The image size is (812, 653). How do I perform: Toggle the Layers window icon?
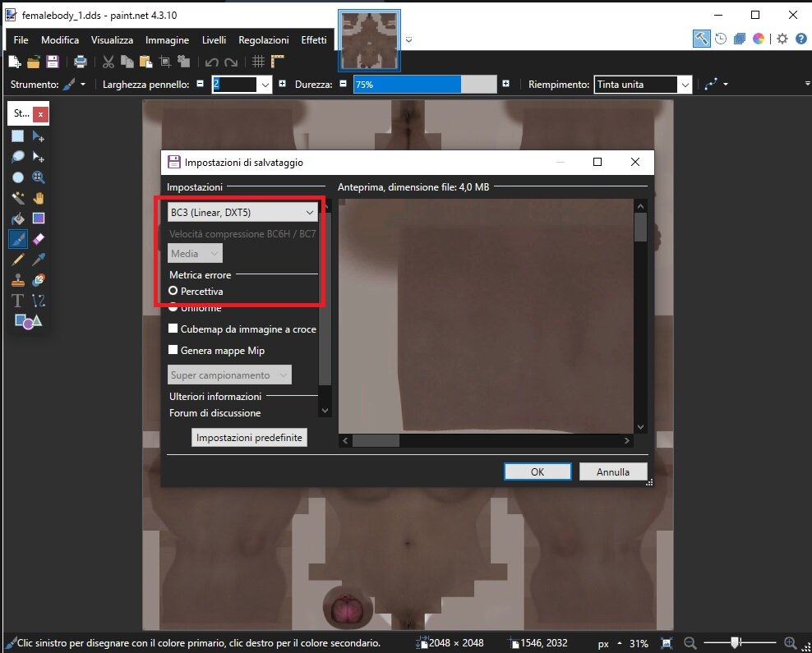(x=740, y=39)
